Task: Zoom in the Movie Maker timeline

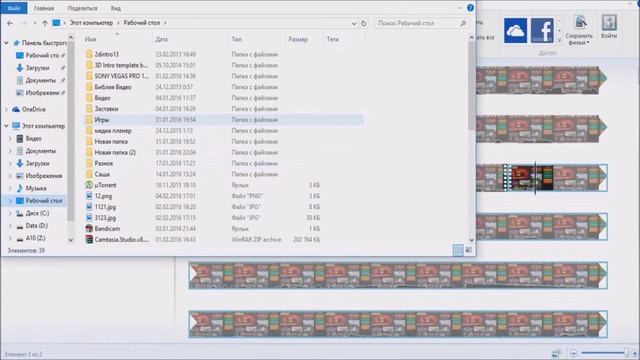Action: point(635,353)
